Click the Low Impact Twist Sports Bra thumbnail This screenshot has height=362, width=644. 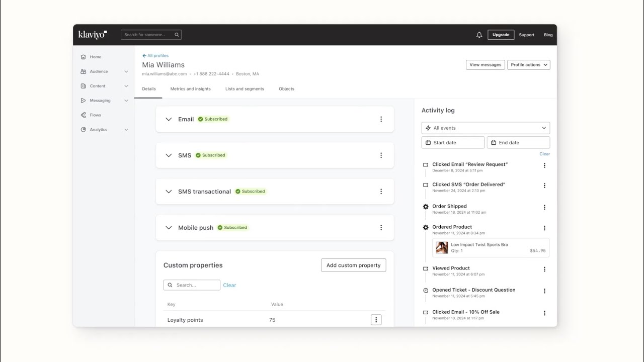tap(442, 247)
